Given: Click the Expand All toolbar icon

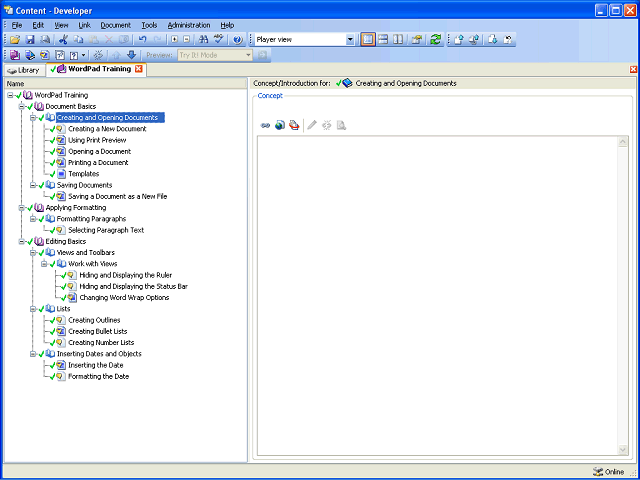Looking at the screenshot, I should coord(175,40).
